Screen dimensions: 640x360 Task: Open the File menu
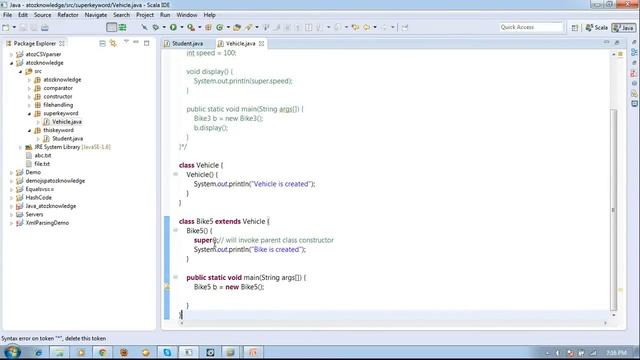coord(7,15)
